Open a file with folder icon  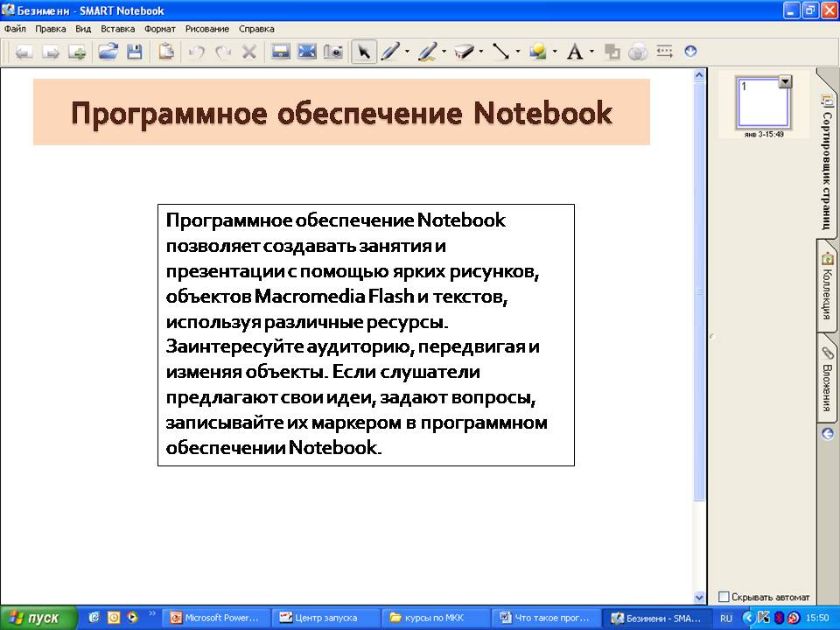[108, 52]
